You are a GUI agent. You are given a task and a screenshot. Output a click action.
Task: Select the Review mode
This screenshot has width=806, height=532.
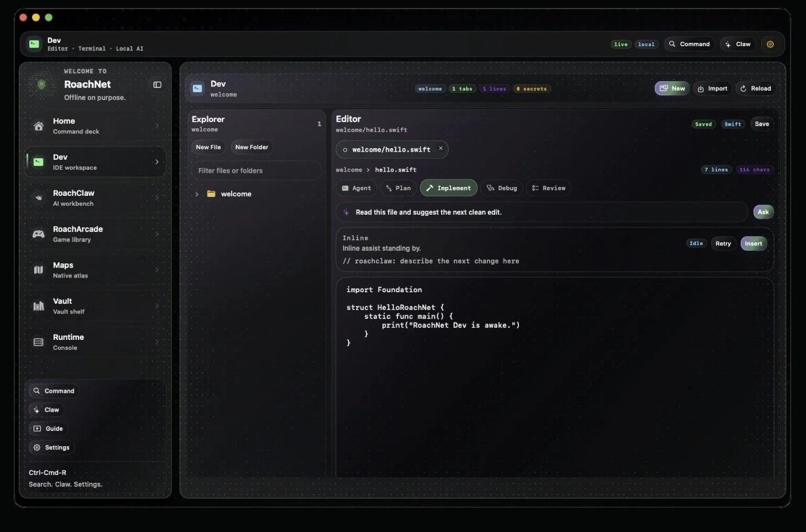point(549,188)
